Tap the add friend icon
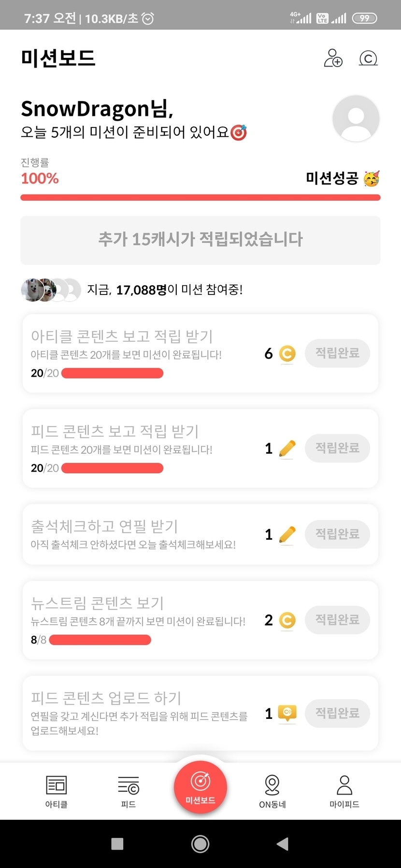401x868 pixels. (x=333, y=58)
